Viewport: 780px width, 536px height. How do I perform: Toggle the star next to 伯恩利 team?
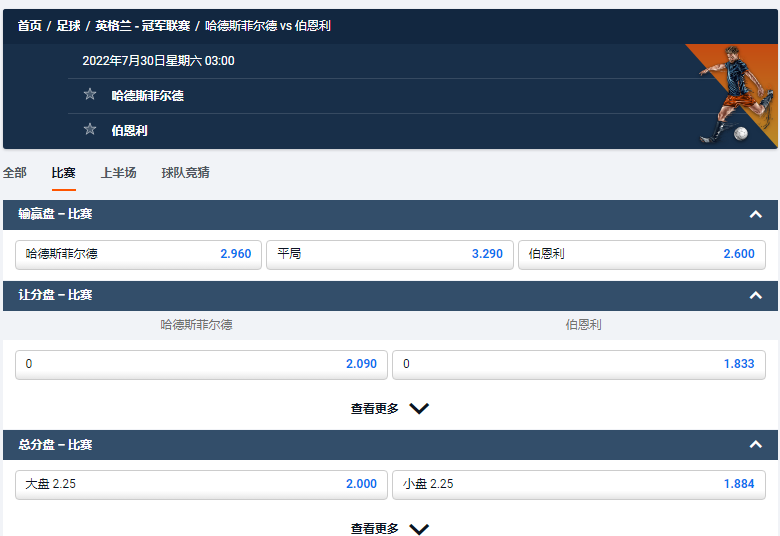tap(90, 129)
